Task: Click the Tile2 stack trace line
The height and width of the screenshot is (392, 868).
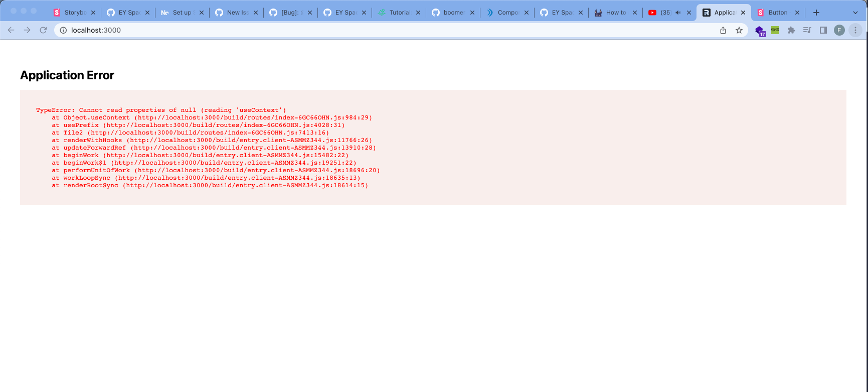Action: click(x=190, y=133)
